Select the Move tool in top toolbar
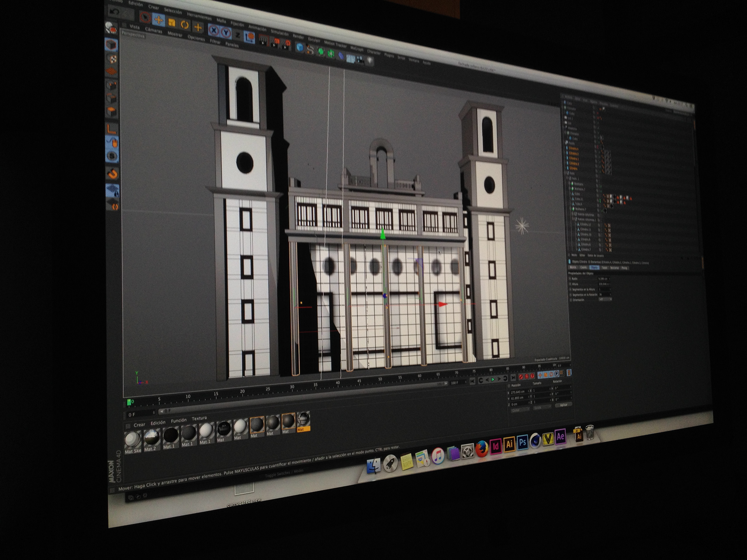747x560 pixels. 159,19
